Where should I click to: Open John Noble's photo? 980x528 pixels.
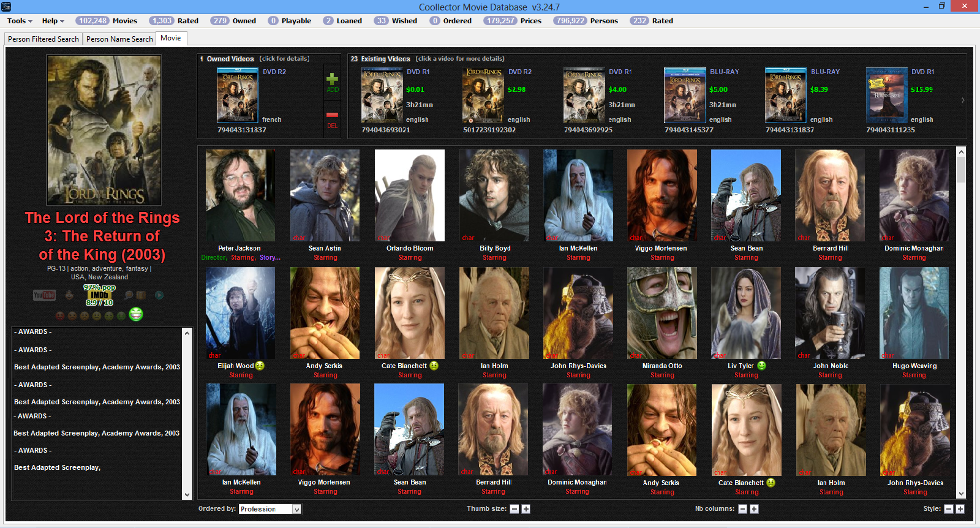click(x=830, y=313)
